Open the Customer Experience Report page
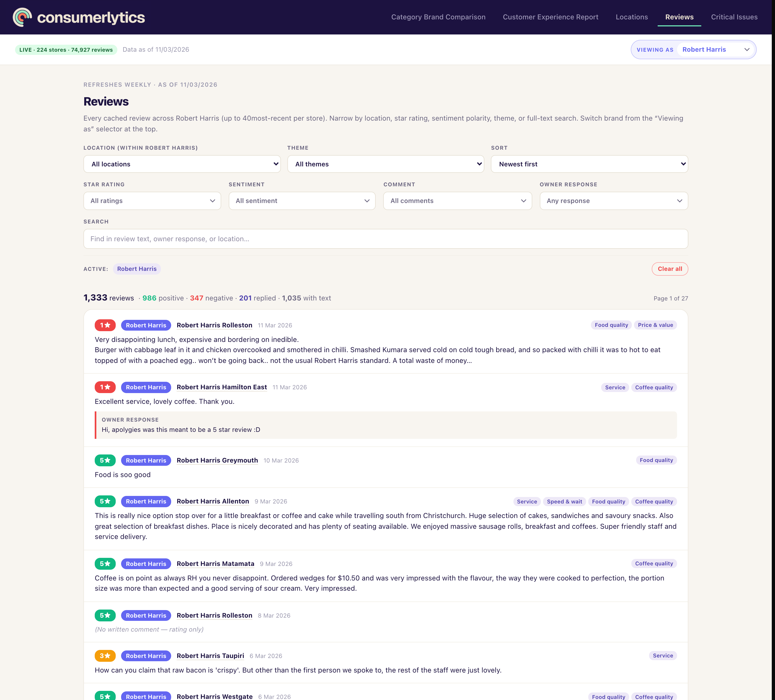This screenshot has height=700, width=775. click(551, 17)
